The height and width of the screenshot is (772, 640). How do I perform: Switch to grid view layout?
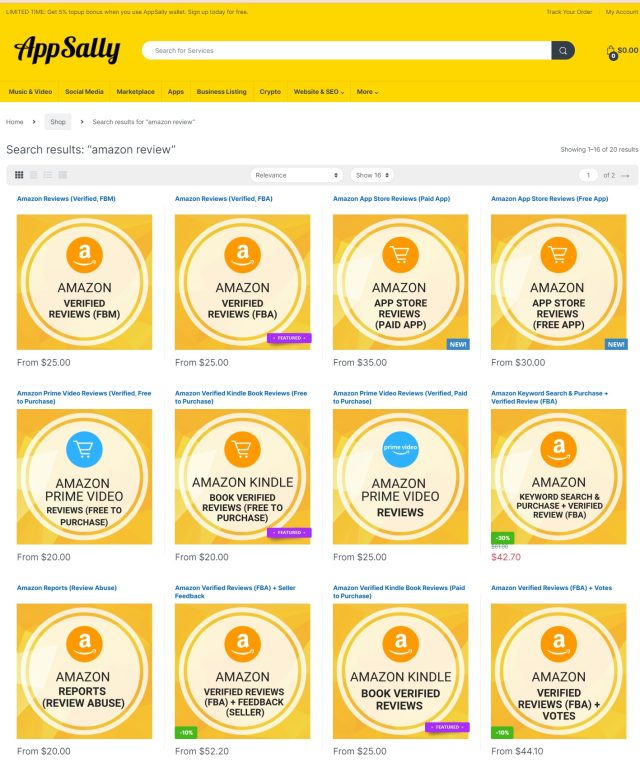[19, 175]
